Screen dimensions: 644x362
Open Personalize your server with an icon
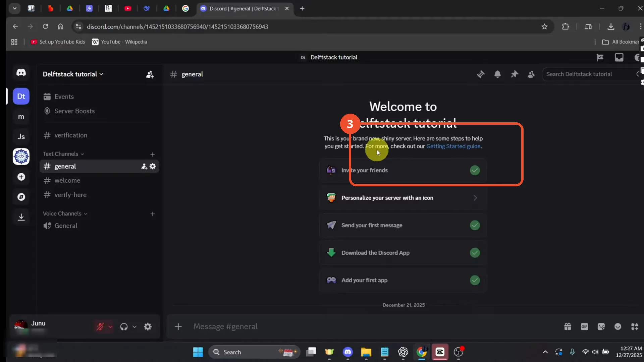pyautogui.click(x=403, y=198)
